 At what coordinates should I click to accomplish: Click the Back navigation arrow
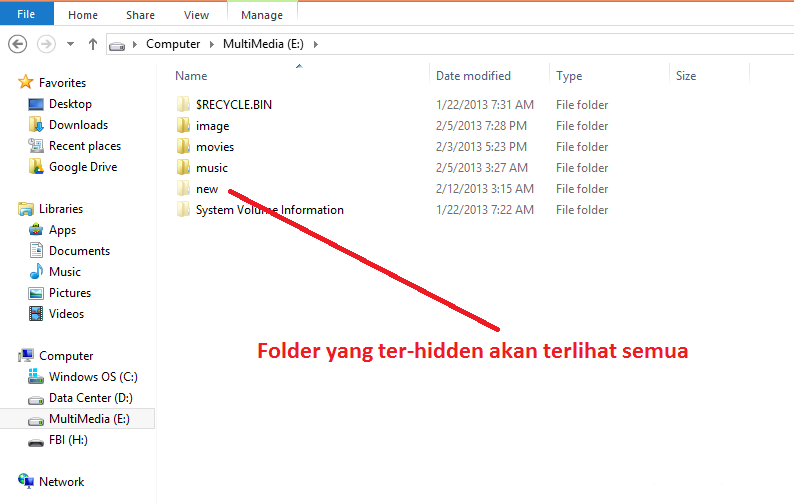[x=18, y=44]
